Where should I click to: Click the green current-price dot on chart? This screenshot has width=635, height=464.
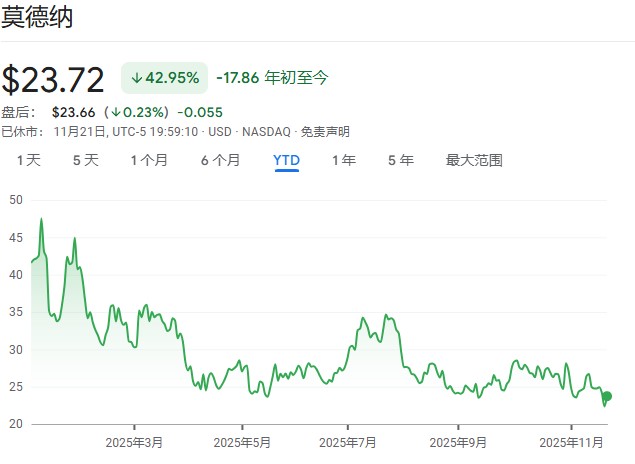tap(607, 396)
